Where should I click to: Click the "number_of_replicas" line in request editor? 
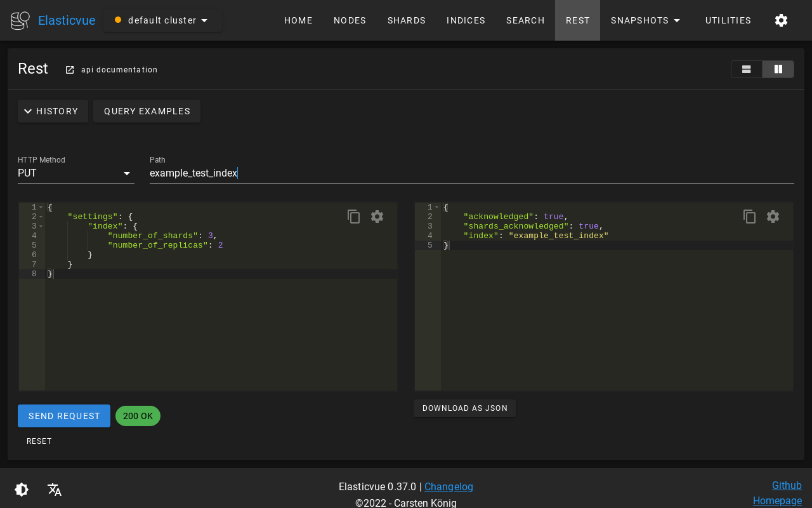tap(165, 245)
